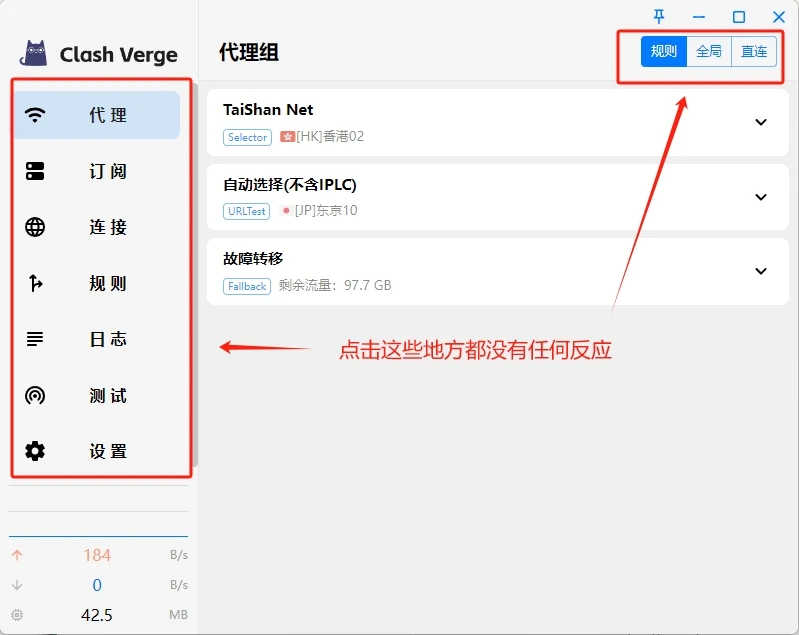Pin the window with the pushpin icon
This screenshot has width=799, height=635.
point(659,17)
